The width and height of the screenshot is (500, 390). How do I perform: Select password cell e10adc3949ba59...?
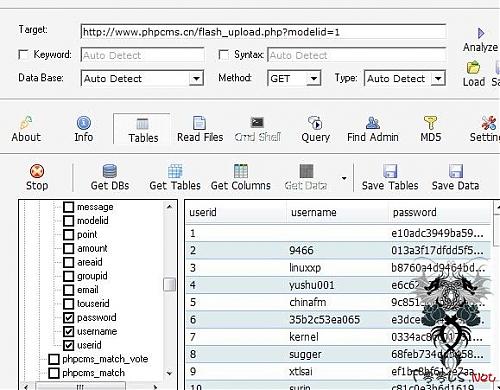(x=437, y=233)
